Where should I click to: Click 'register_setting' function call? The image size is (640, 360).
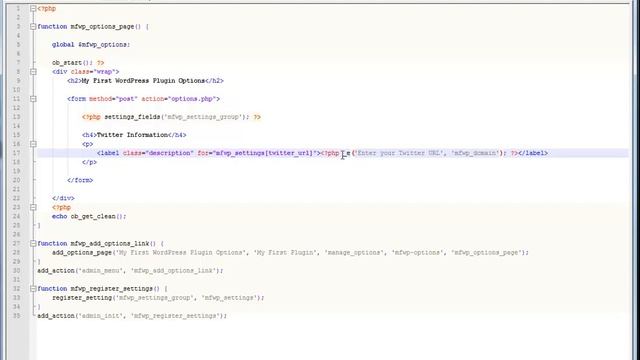click(x=82, y=298)
